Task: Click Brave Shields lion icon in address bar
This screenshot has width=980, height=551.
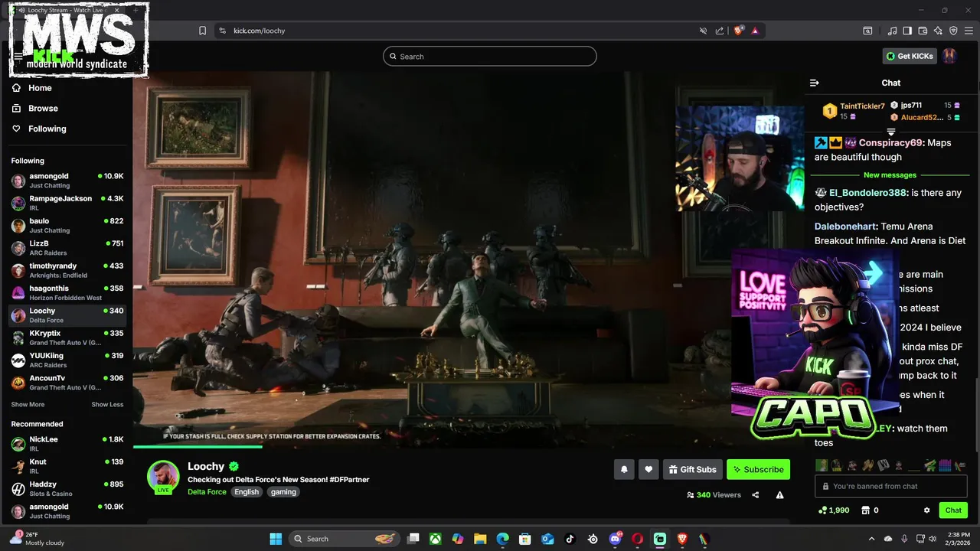Action: coord(739,31)
